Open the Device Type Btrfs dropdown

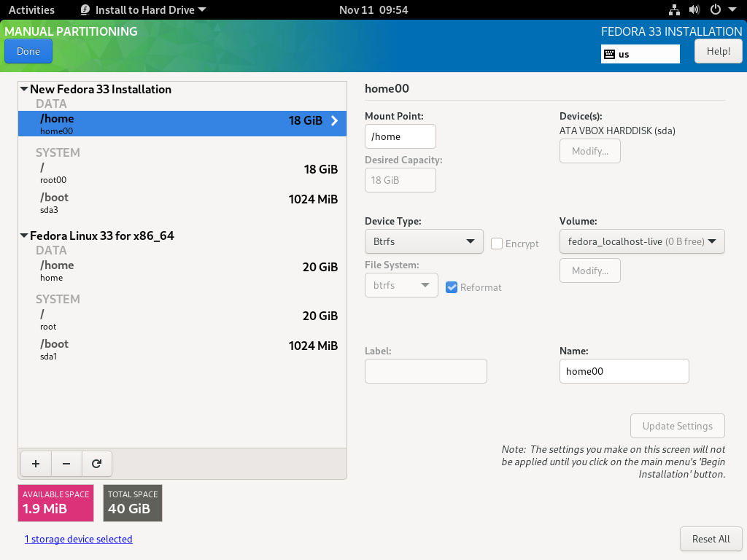coord(424,241)
